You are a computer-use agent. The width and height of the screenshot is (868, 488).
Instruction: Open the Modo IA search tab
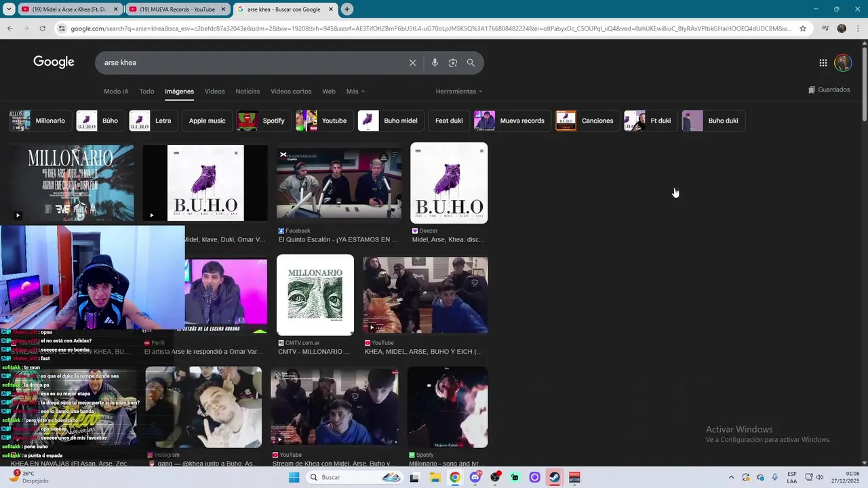(116, 91)
